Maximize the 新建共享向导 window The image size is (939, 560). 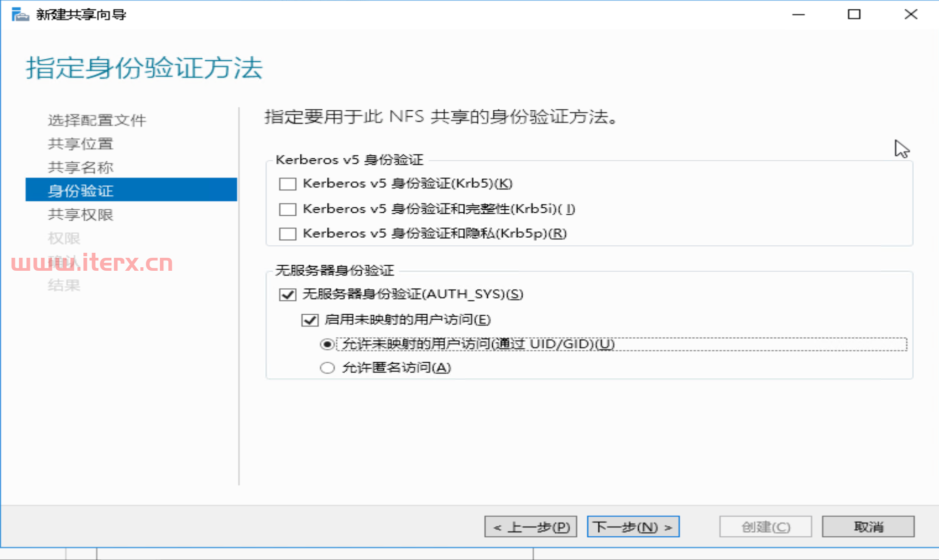tap(854, 14)
